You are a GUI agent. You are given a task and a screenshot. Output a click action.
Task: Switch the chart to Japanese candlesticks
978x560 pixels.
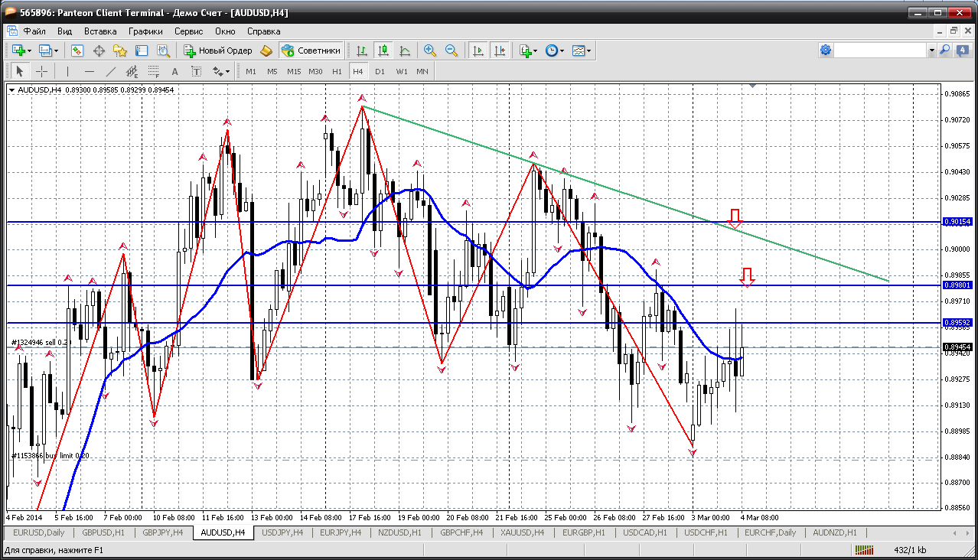coord(383,50)
